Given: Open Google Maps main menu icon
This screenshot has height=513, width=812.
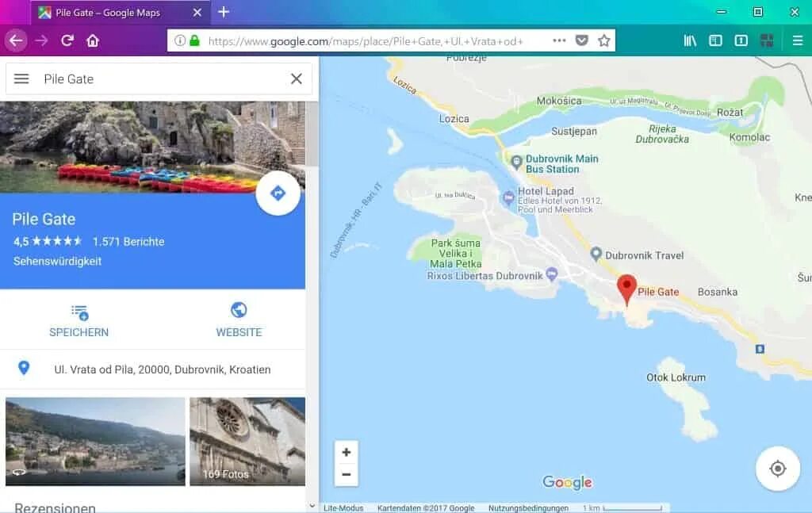Looking at the screenshot, I should [21, 78].
